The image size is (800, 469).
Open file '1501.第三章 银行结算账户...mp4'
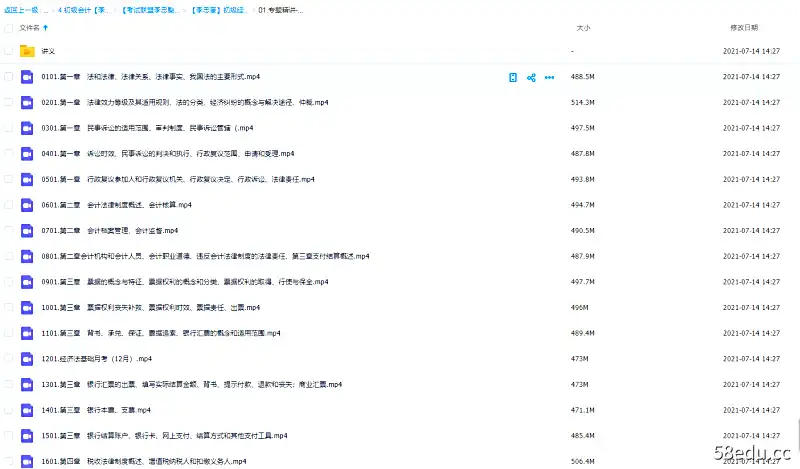(164, 435)
